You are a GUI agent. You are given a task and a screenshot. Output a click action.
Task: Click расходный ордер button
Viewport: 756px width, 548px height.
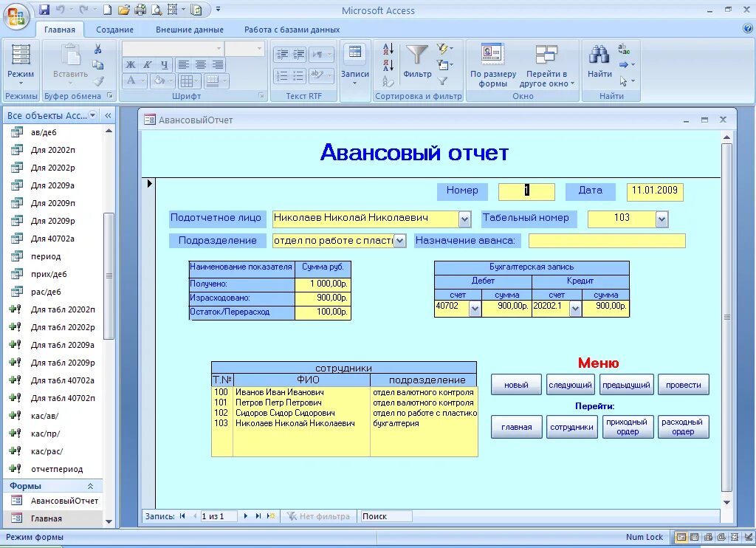(683, 427)
